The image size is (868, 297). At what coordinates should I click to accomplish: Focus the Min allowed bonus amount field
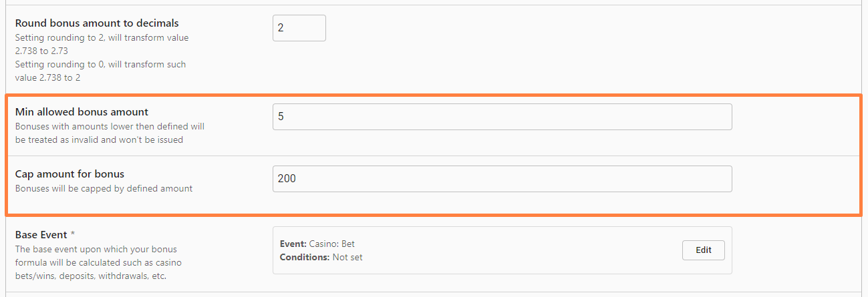coord(502,117)
